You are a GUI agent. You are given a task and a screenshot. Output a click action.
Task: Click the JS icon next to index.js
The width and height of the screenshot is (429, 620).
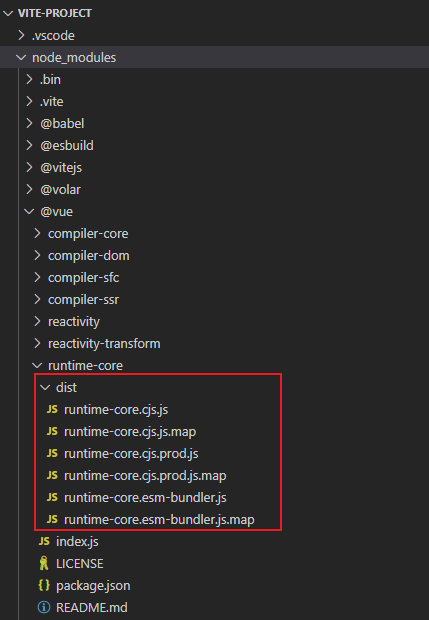point(44,541)
